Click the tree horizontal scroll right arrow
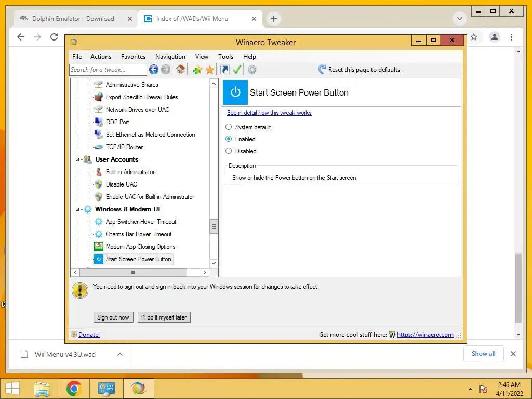Screen dimensions: 532x399 pyautogui.click(x=205, y=272)
